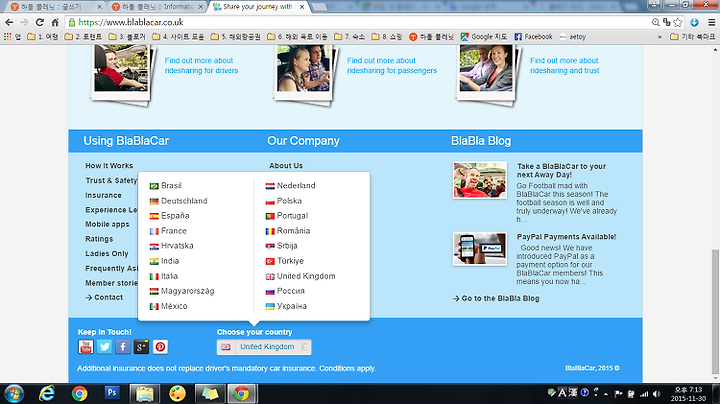Switch to Informatic tab

click(x=158, y=7)
